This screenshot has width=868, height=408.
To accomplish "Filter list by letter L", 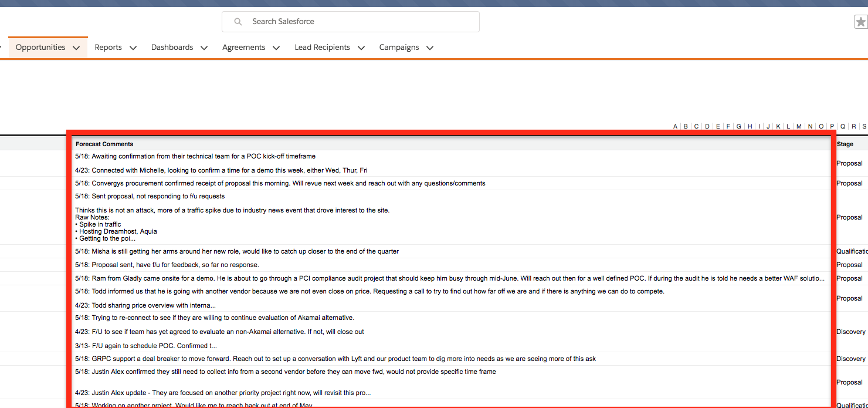I will pyautogui.click(x=788, y=127).
